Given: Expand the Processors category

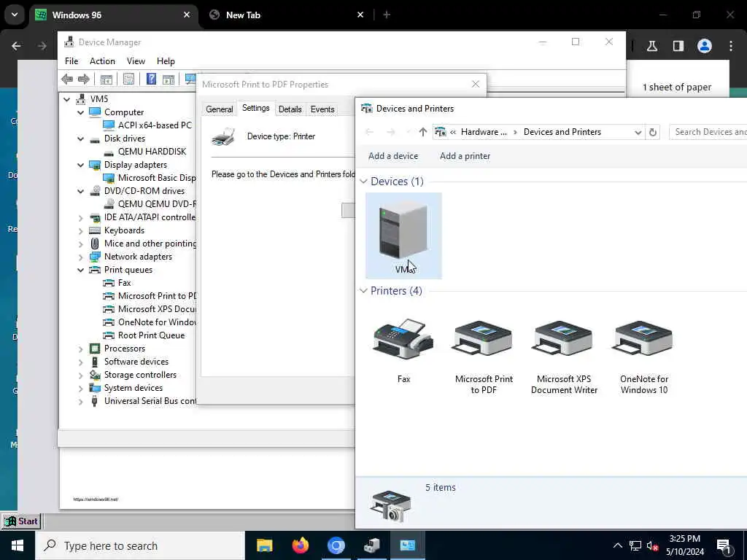Looking at the screenshot, I should [80, 349].
